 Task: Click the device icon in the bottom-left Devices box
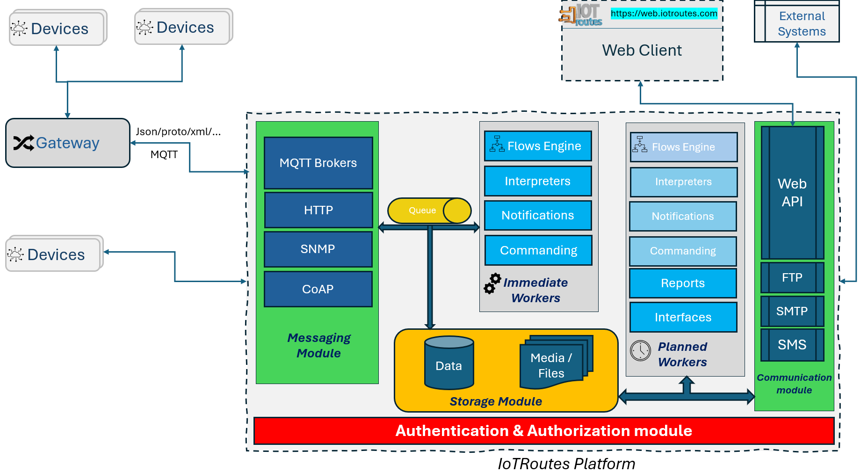tap(15, 254)
